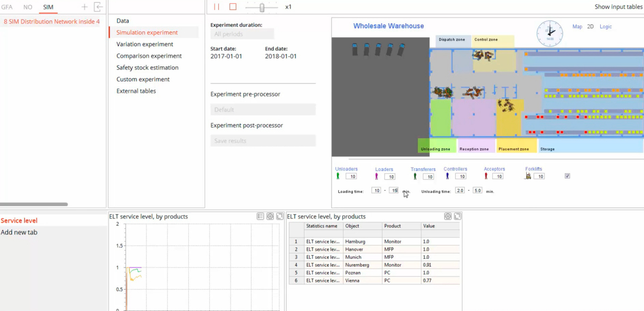Edit the Transferers count field
This screenshot has height=311, width=644.
click(428, 177)
